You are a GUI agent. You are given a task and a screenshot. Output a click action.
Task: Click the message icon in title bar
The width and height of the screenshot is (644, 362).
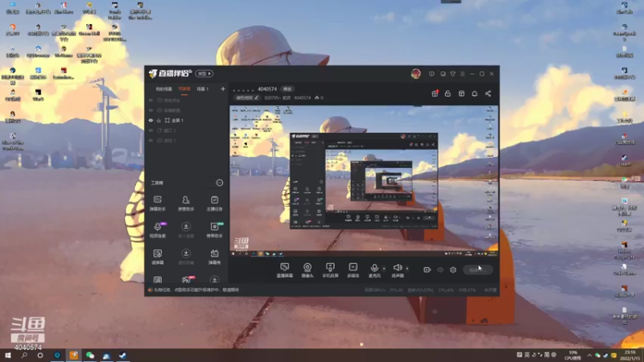pos(431,74)
